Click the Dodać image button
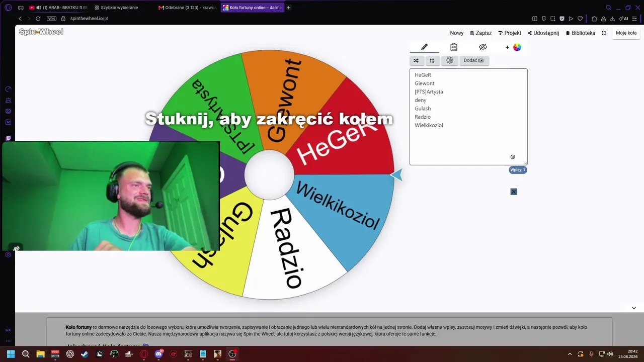 pyautogui.click(x=474, y=60)
